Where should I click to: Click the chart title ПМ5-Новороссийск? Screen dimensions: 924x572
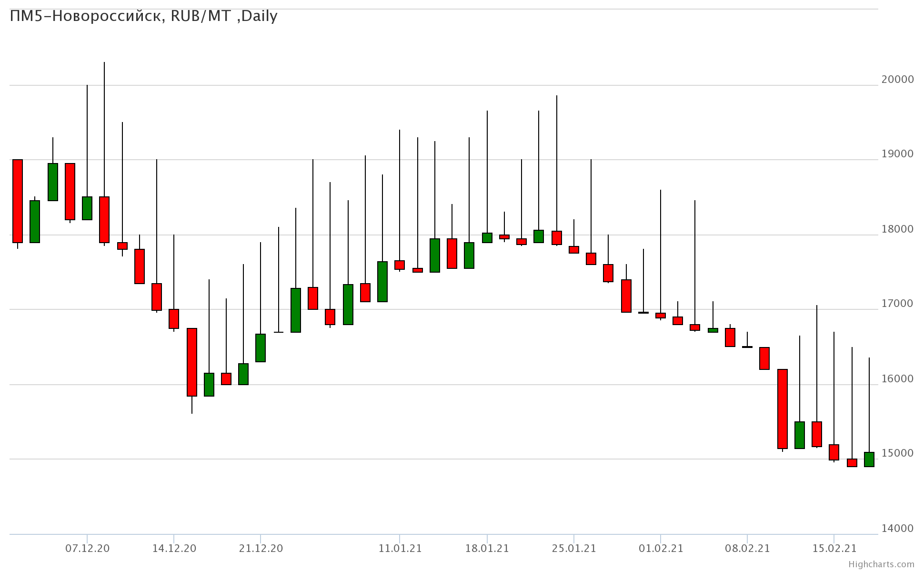(x=143, y=16)
